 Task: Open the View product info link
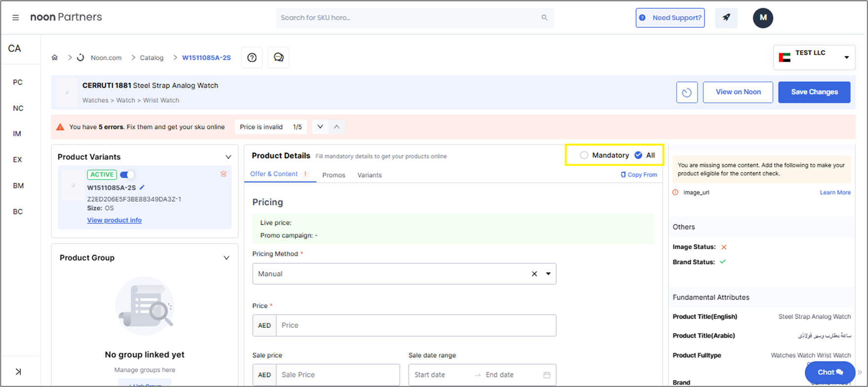[x=115, y=220]
